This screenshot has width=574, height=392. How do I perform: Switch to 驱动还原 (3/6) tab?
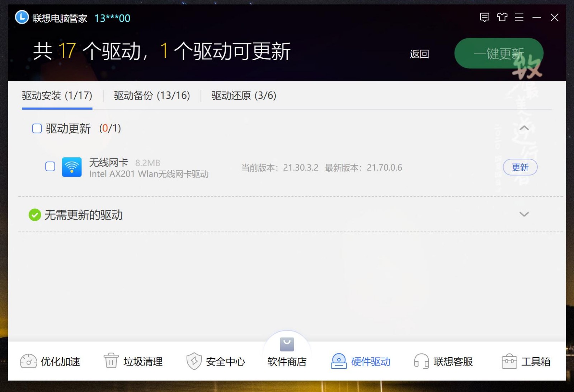point(244,95)
